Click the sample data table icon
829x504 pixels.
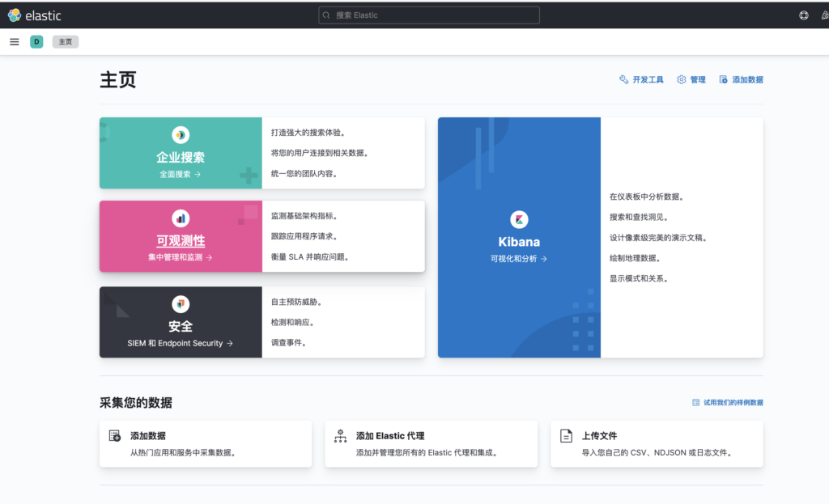pyautogui.click(x=695, y=403)
